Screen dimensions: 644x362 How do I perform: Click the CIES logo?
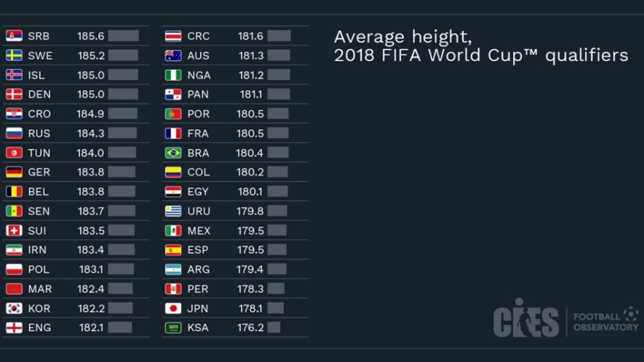[x=526, y=319]
